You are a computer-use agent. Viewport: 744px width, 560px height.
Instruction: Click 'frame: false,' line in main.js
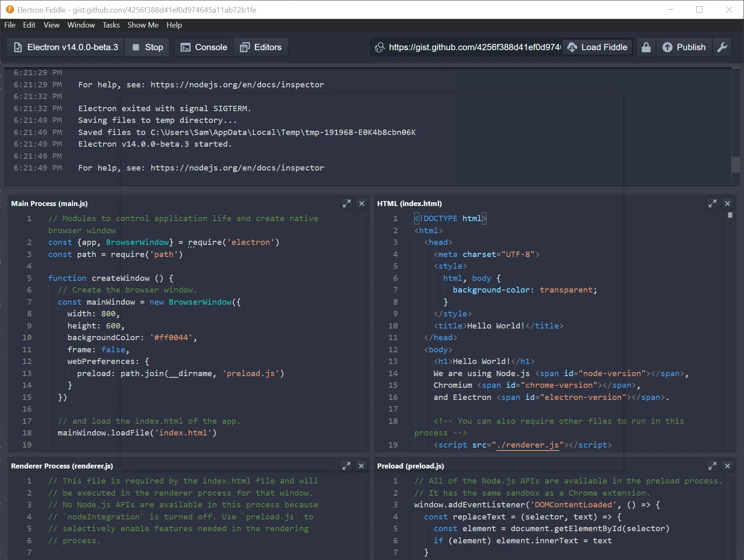pyautogui.click(x=99, y=350)
